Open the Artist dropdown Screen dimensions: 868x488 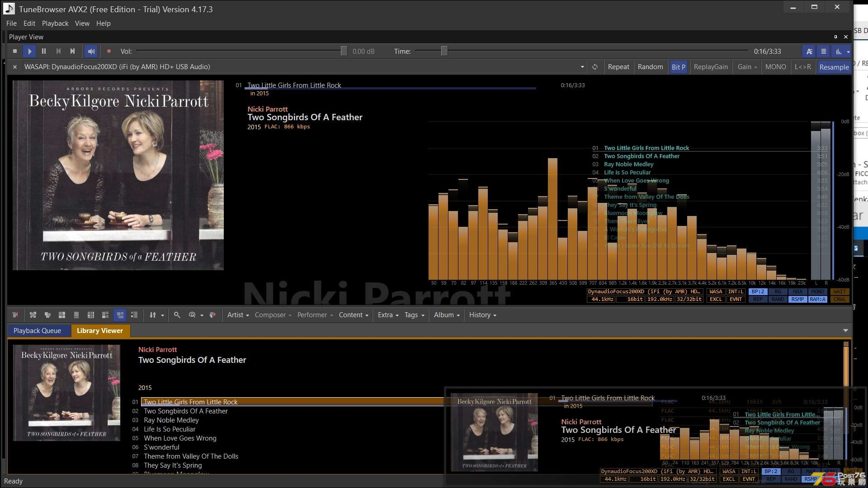238,315
